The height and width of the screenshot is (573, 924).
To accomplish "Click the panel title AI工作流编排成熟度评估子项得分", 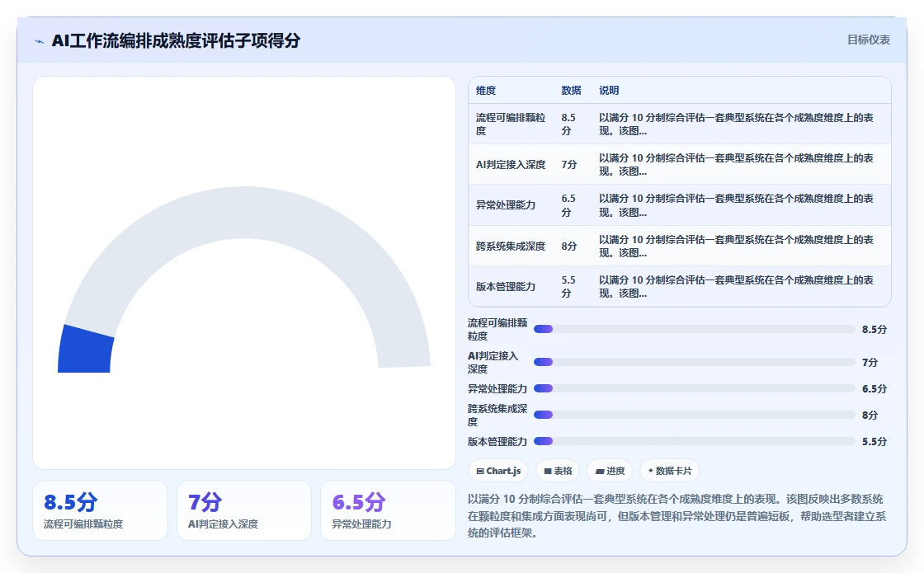I will point(177,40).
